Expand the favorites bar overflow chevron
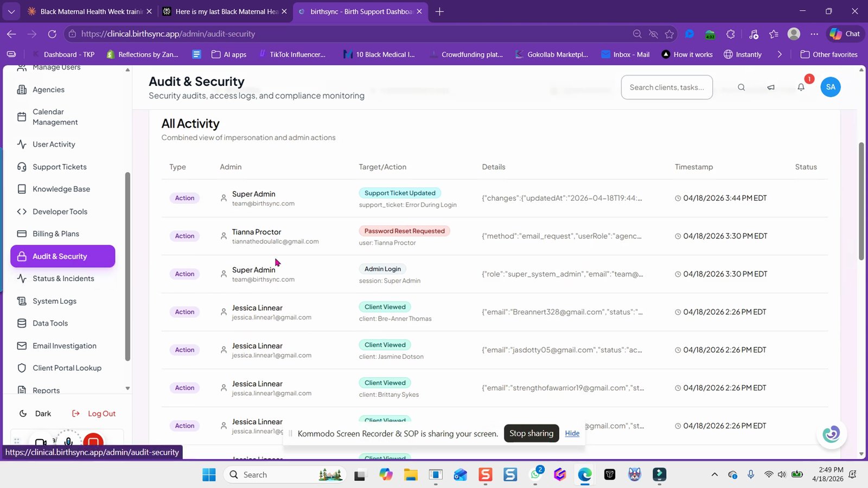The height and width of the screenshot is (488, 868). coord(780,54)
